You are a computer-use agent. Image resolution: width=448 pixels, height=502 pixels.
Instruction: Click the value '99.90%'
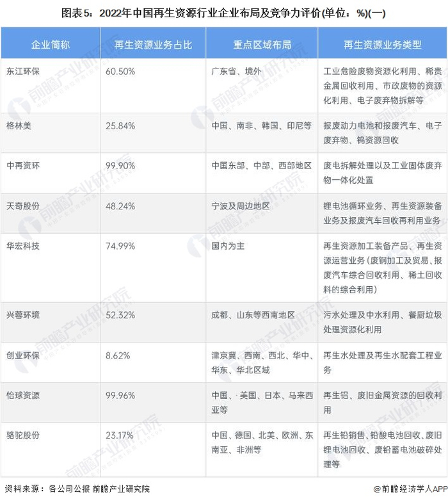pyautogui.click(x=120, y=165)
